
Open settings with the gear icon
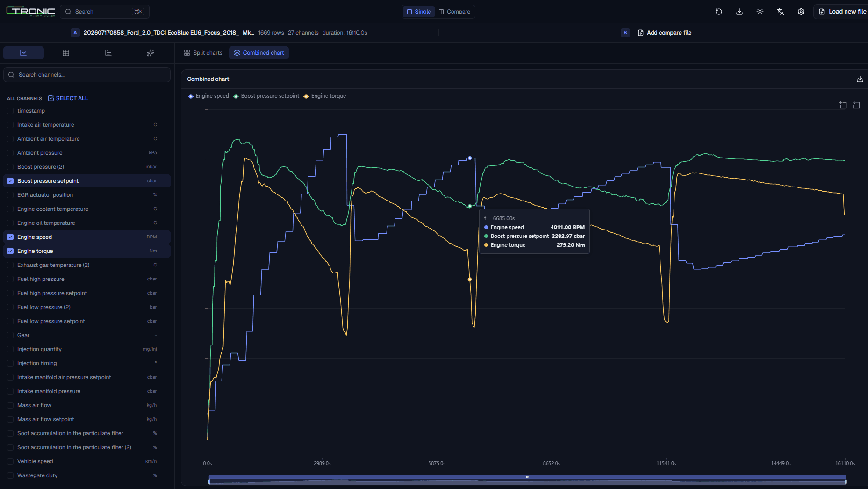tap(801, 12)
